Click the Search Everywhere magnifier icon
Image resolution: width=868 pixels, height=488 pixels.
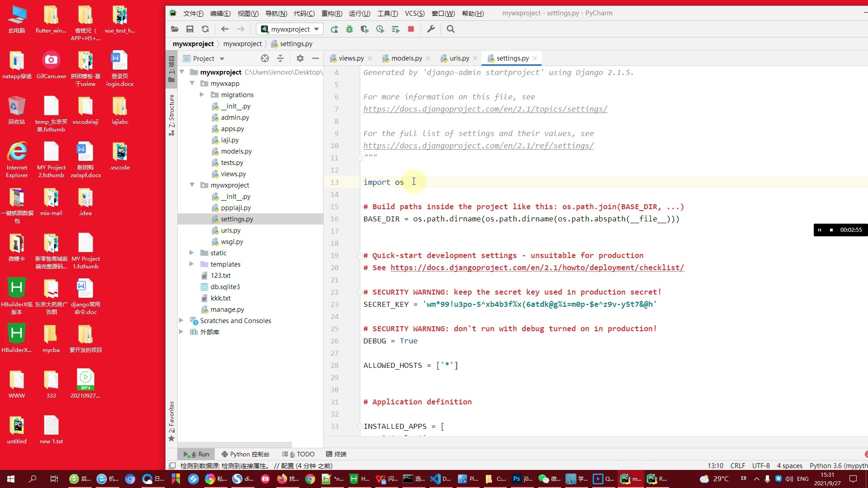pos(450,29)
